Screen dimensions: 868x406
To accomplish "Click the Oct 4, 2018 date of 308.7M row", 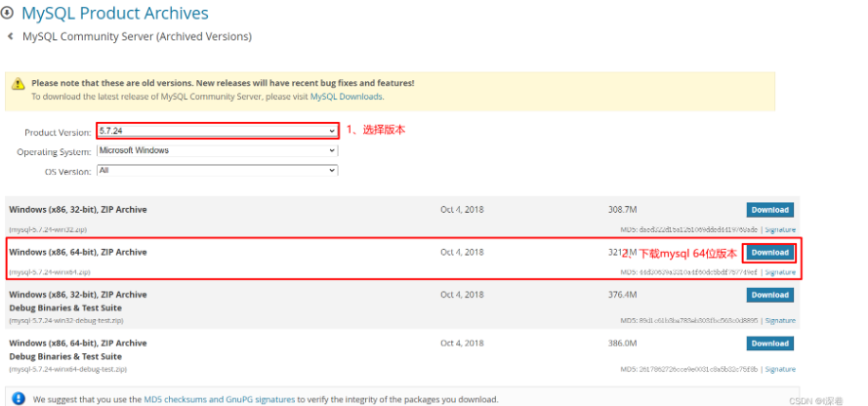I will 462,210.
